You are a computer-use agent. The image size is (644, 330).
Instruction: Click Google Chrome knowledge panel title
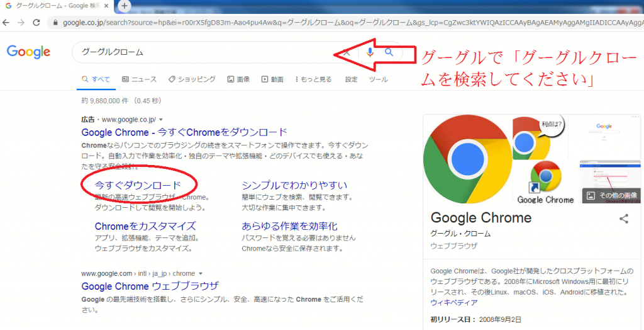pyautogui.click(x=481, y=217)
